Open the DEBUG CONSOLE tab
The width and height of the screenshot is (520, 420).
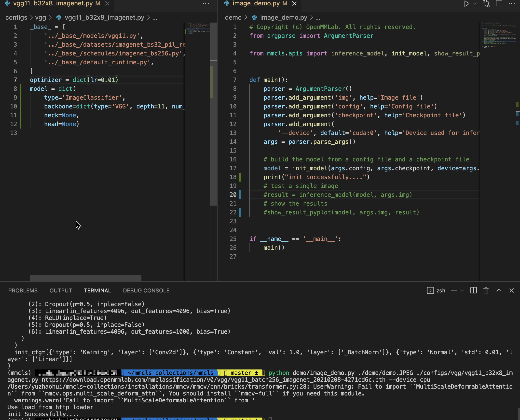click(x=146, y=290)
